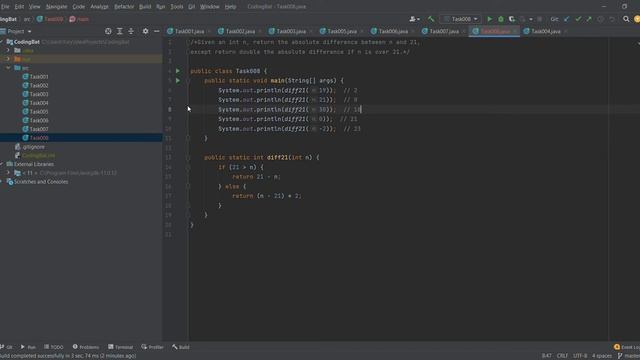Run gutter arrow next to main method
640x360 pixels.
click(x=178, y=81)
